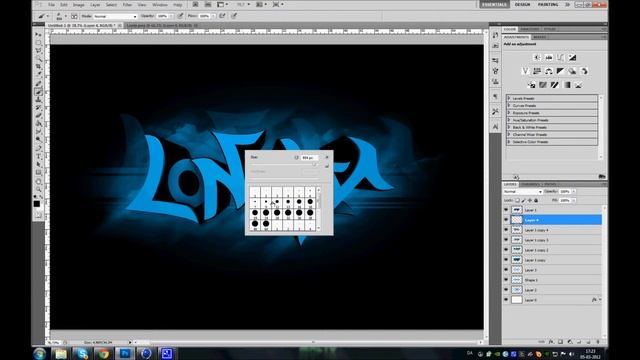Select the Horizontal Type tool
This screenshot has height=360, width=640.
click(38, 156)
